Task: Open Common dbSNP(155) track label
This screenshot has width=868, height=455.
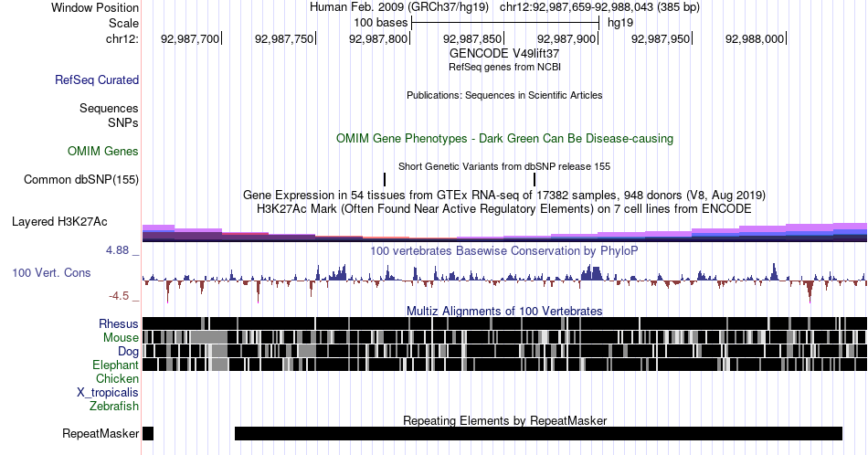Action: click(81, 179)
